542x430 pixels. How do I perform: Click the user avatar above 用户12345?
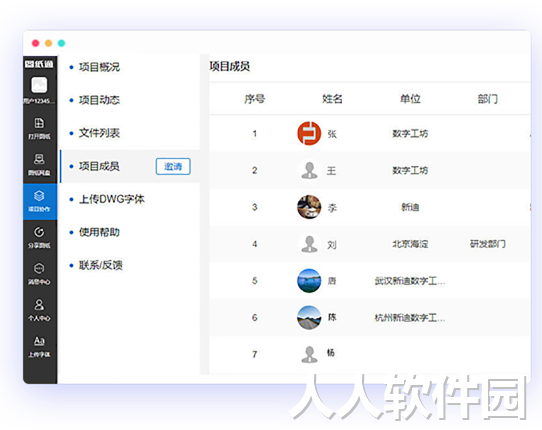pyautogui.click(x=39, y=85)
